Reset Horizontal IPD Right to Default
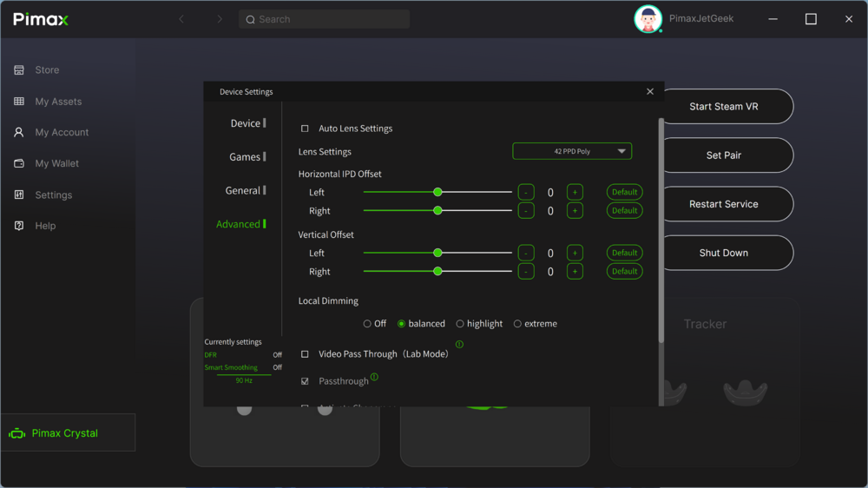 [624, 210]
